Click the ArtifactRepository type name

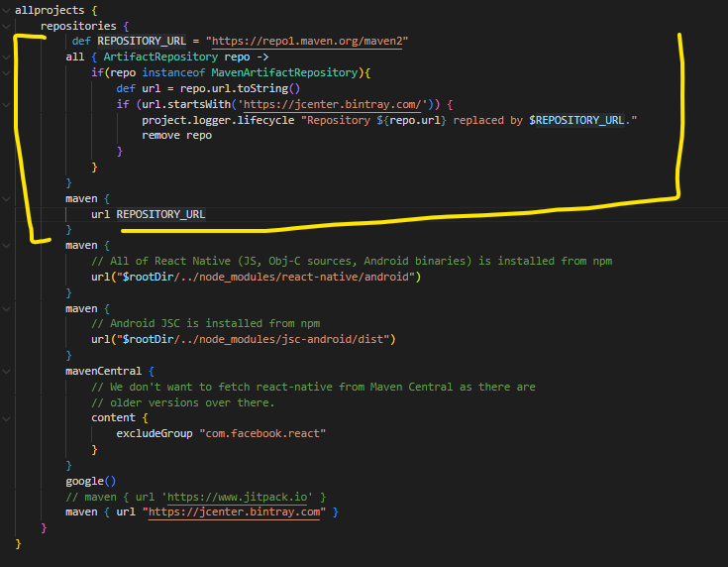pyautogui.click(x=160, y=57)
